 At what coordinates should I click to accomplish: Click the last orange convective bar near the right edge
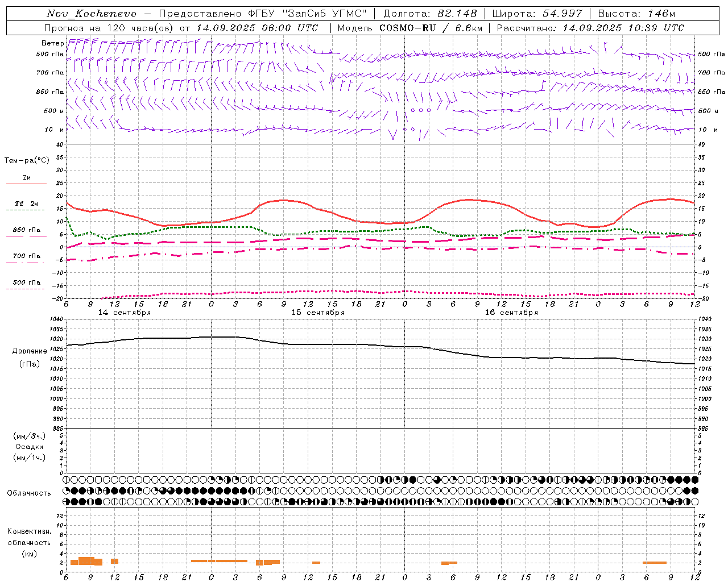tap(654, 563)
